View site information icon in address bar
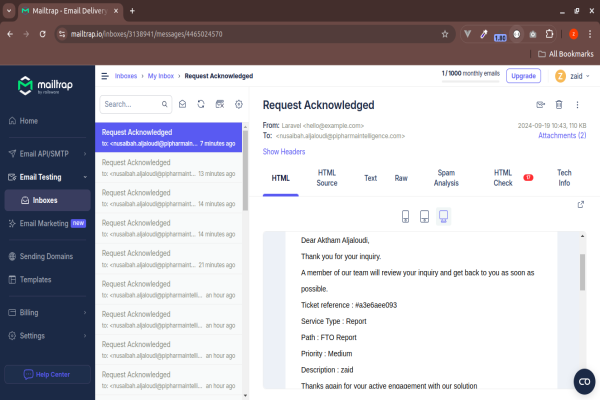 pyautogui.click(x=62, y=34)
